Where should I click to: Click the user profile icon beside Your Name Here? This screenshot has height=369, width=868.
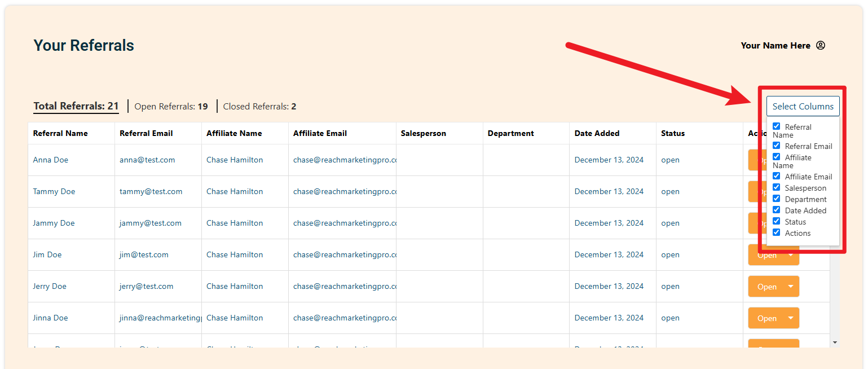[821, 46]
